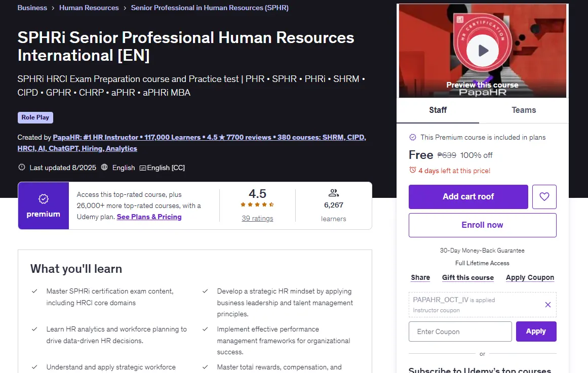This screenshot has width=588, height=373.
Task: Click the first breadcrumb chevron after Business
Action: (53, 8)
